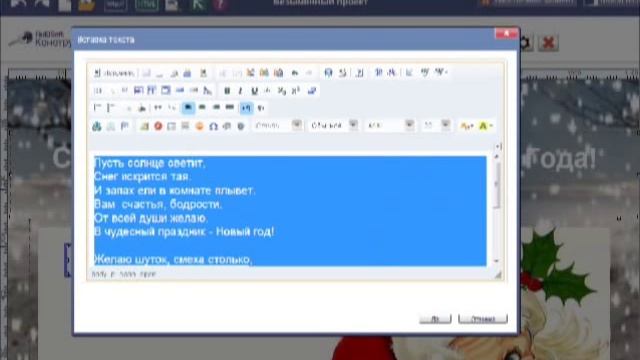This screenshot has width=640, height=360.
Task: Insert a numbered list
Action: (x=97, y=108)
